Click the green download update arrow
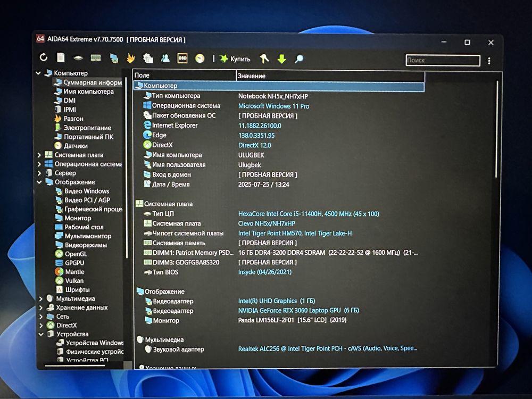 (x=281, y=59)
